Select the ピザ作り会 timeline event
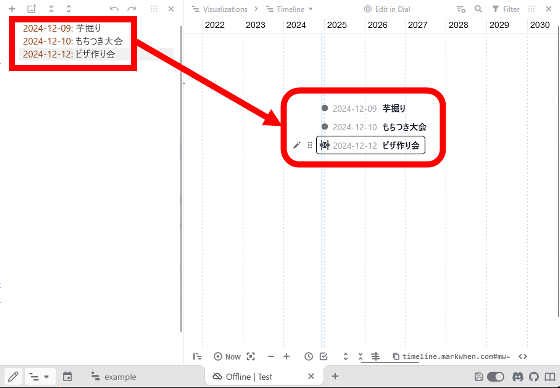Image resolution: width=560 pixels, height=388 pixels. pos(371,145)
